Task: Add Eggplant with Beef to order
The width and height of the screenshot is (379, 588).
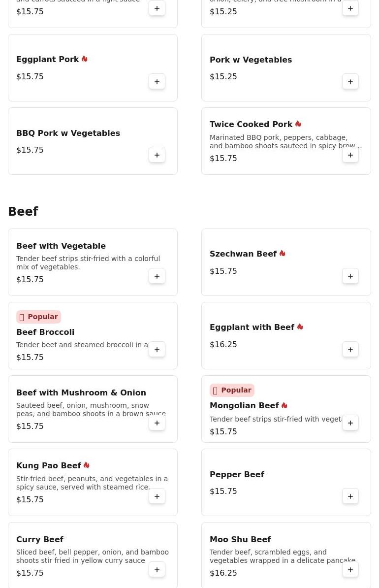Action: click(350, 350)
